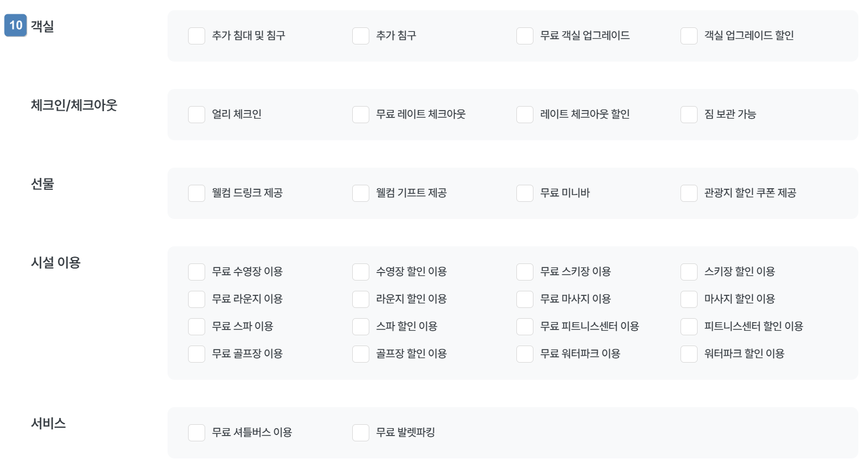868x463 pixels.
Task: Enable 스파 할인 이용 option
Action: coord(361,327)
